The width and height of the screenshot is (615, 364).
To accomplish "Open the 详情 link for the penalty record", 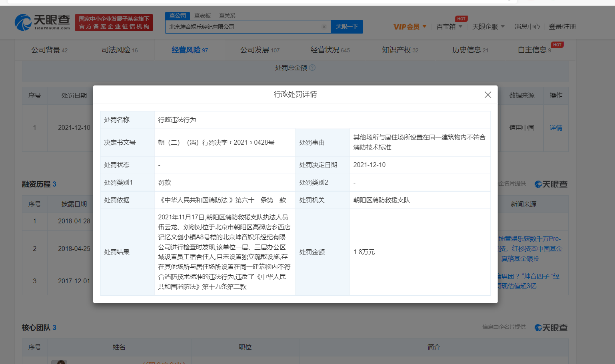I will point(556,127).
